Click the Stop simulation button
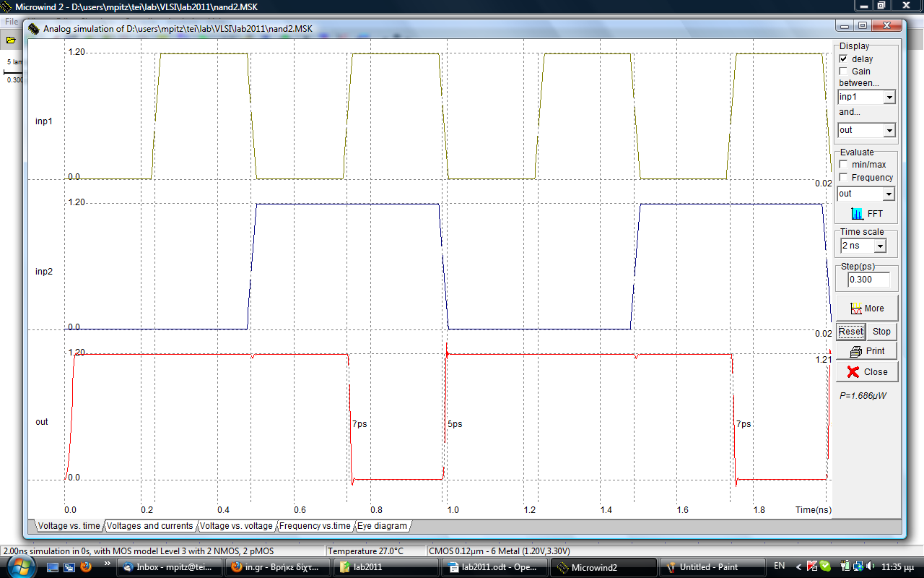 coord(881,332)
